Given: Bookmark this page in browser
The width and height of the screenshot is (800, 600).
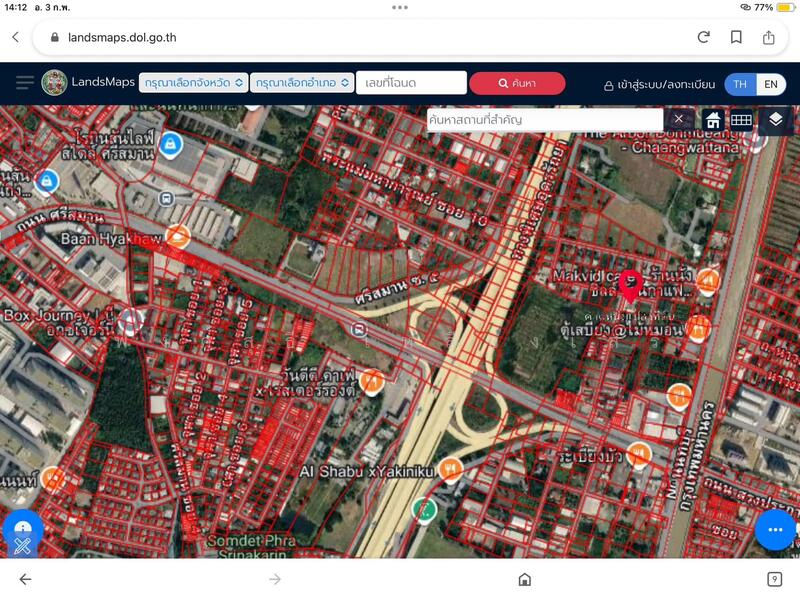Looking at the screenshot, I should pos(736,37).
